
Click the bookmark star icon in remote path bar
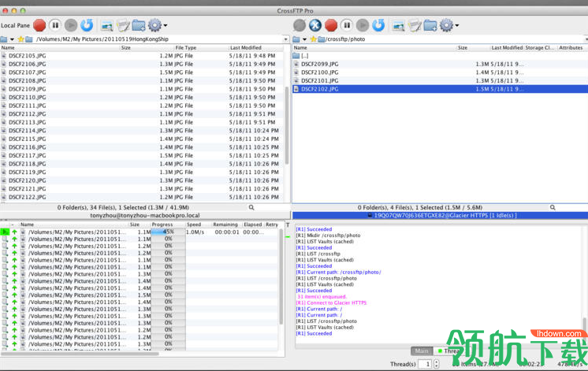pyautogui.click(x=313, y=39)
